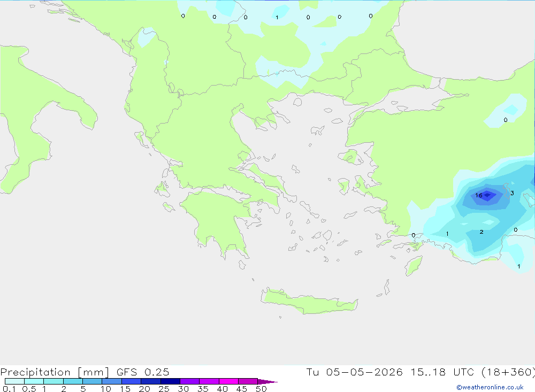Select the '3' value near the rain maximum
The image size is (535, 392).
[512, 193]
